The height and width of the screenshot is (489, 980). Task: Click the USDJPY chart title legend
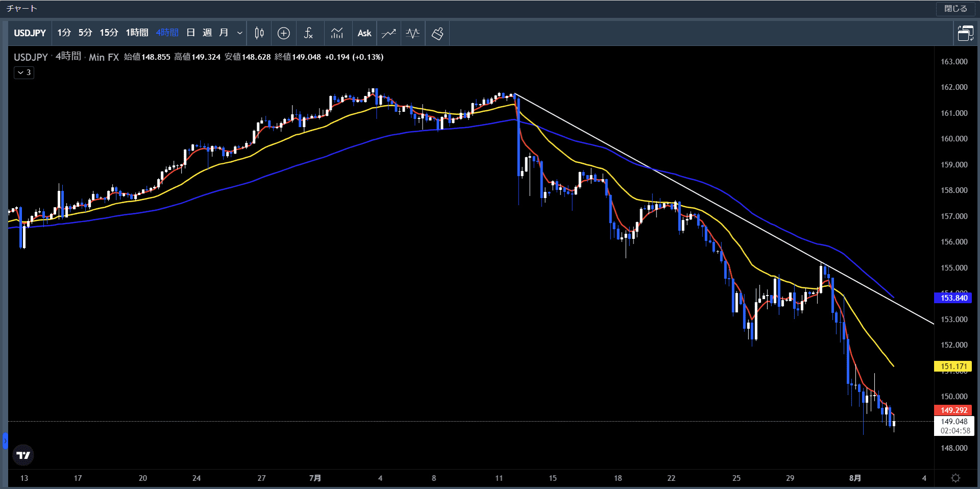(x=31, y=57)
